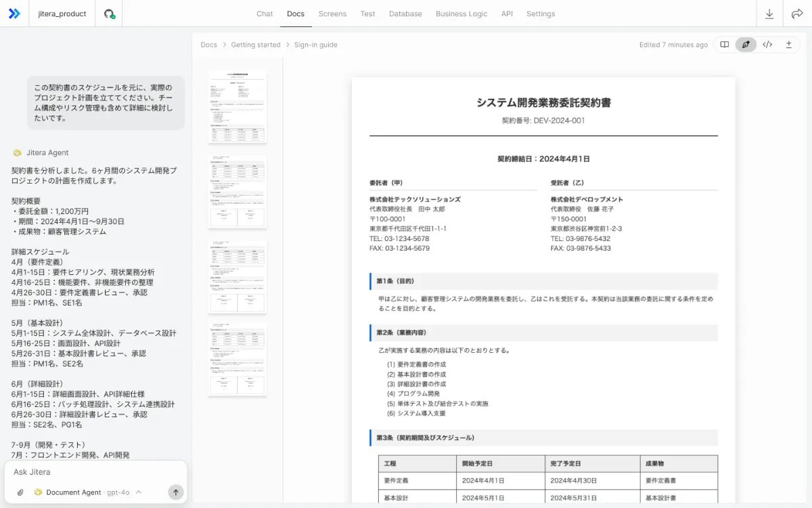Switch to the Chat tab

coord(265,14)
